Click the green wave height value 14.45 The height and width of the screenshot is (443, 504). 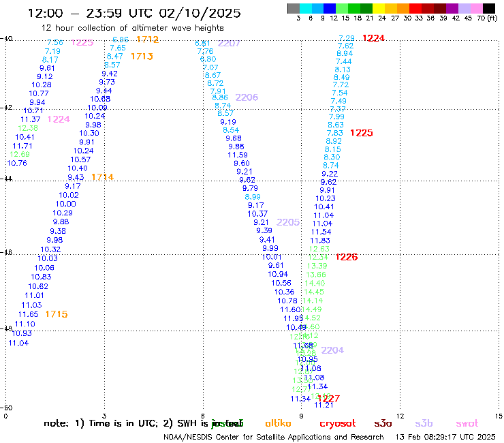tap(314, 292)
